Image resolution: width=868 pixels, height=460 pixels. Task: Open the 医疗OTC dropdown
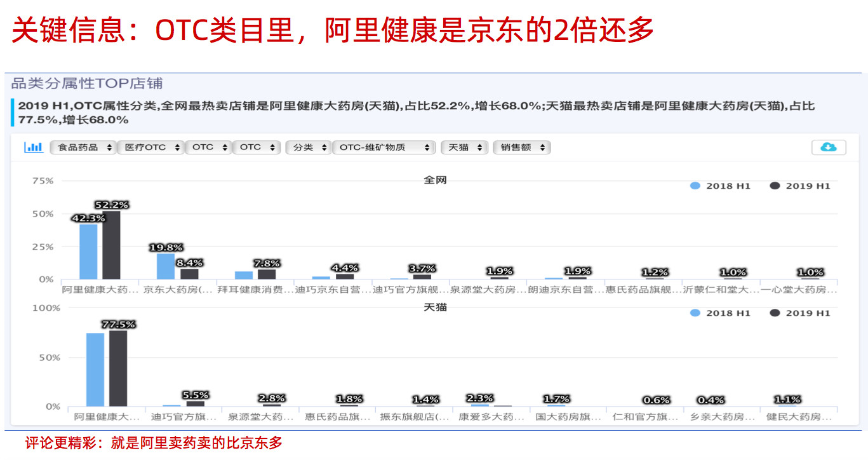[x=151, y=147]
